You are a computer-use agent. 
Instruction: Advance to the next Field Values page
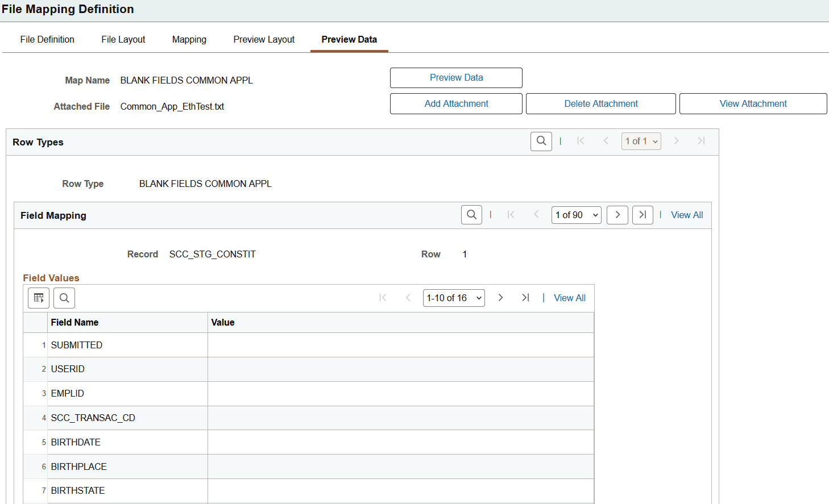pyautogui.click(x=500, y=297)
